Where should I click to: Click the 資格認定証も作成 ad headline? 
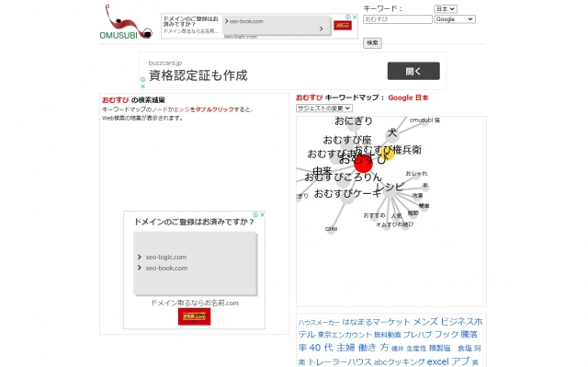[x=198, y=75]
